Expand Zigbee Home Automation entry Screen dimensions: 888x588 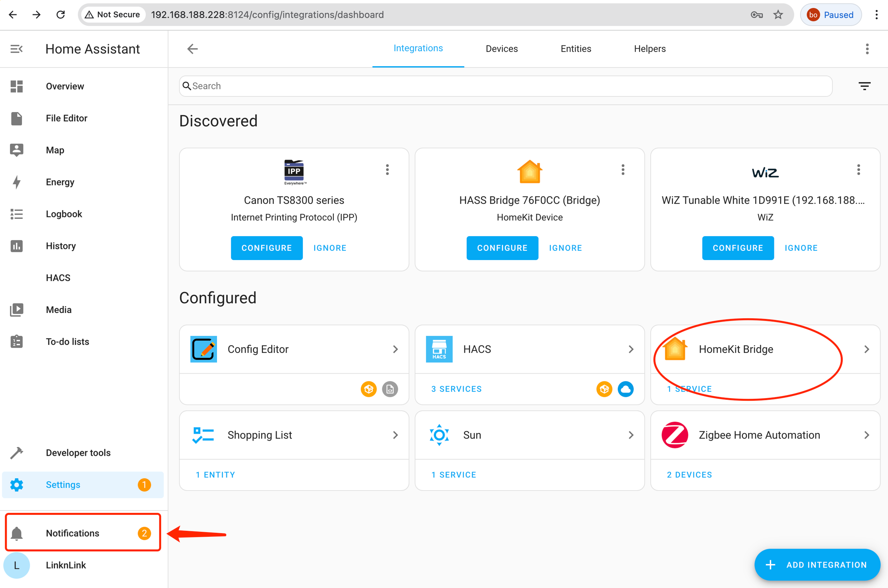[x=866, y=435]
